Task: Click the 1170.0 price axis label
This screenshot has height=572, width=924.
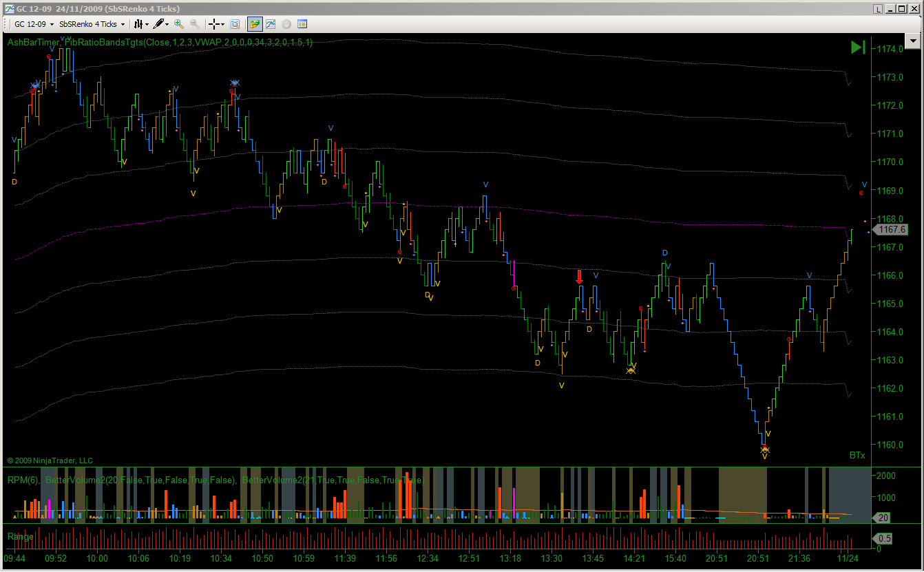Action: click(x=890, y=162)
